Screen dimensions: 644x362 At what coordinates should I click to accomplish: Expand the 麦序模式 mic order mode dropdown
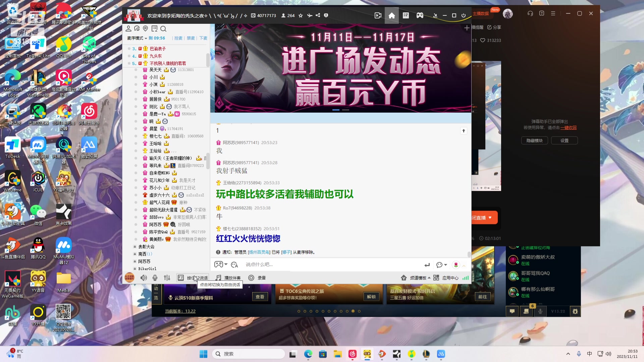(x=137, y=38)
